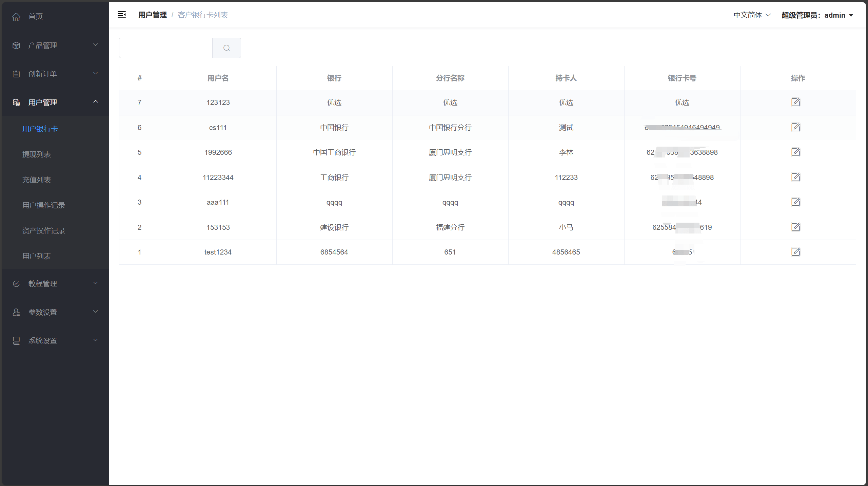Click the home icon beside 首页
The image size is (868, 486).
(x=16, y=16)
